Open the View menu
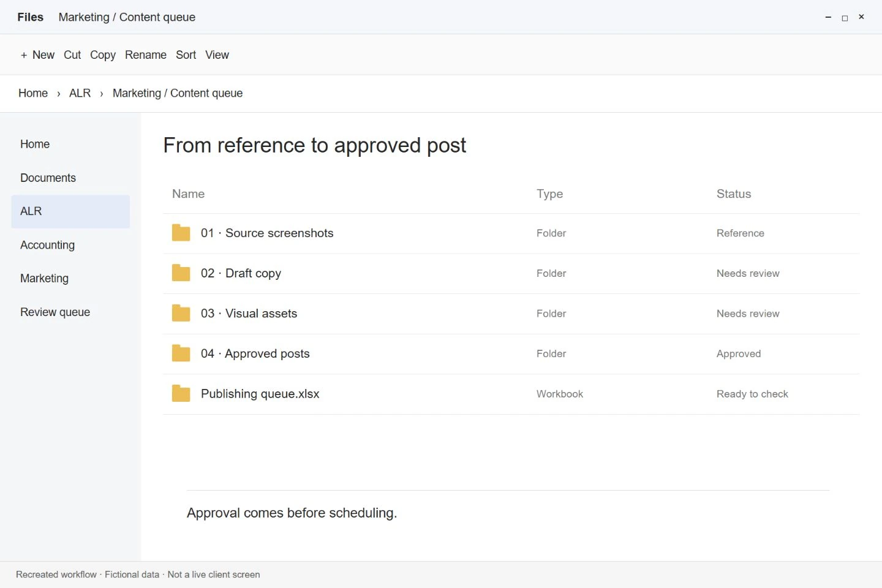Viewport: 882px width, 588px height. tap(217, 55)
